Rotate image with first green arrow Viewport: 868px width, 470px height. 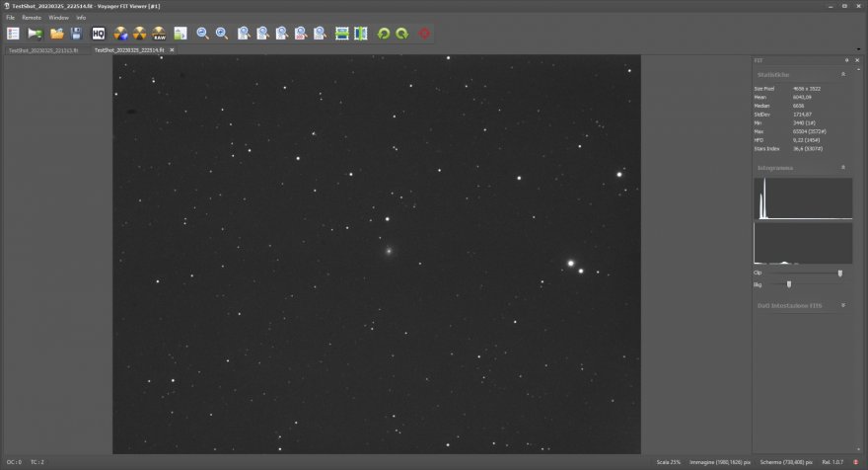(384, 34)
